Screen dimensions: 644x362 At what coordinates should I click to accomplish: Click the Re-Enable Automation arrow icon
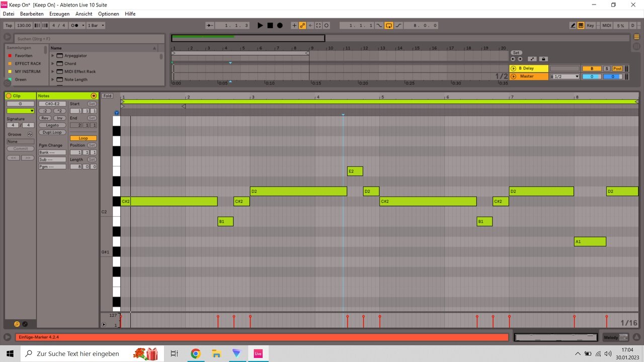click(x=310, y=25)
